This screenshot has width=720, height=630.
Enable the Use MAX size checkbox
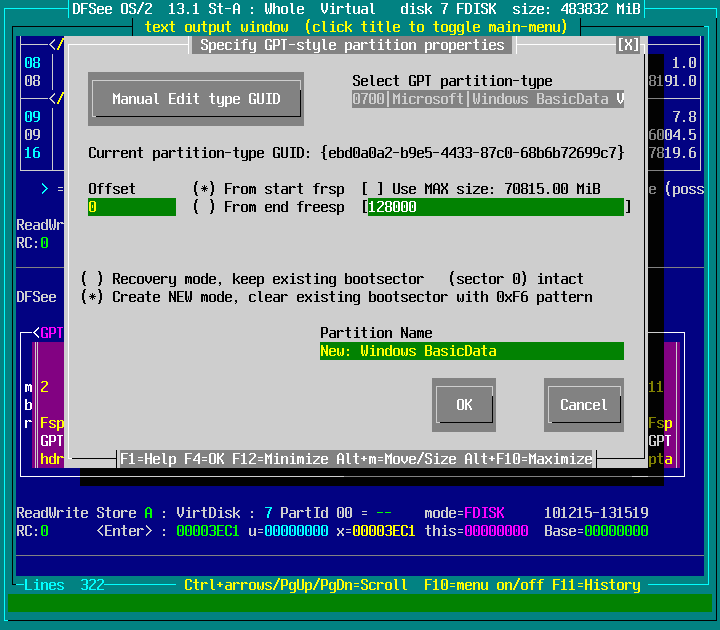372,189
